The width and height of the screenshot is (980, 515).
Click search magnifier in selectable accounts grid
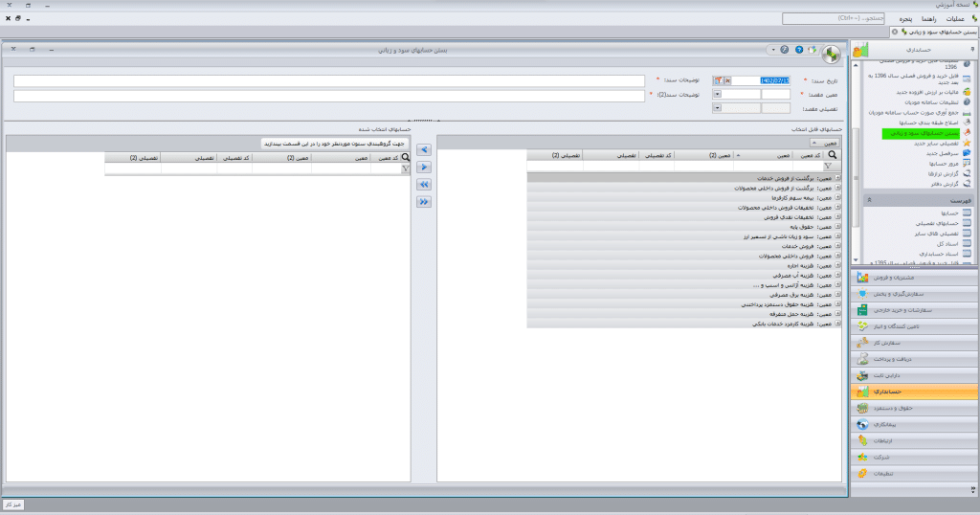[833, 155]
